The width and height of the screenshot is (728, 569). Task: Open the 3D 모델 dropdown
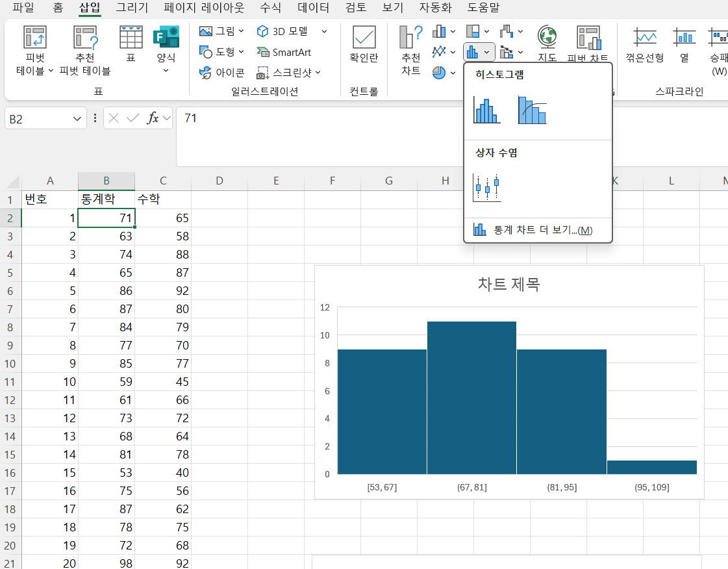(324, 31)
